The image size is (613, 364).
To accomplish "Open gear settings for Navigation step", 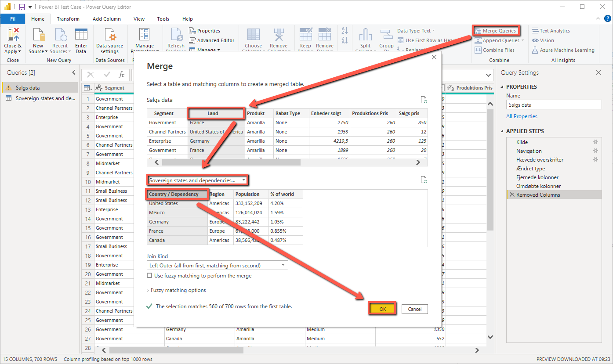I will pyautogui.click(x=596, y=151).
